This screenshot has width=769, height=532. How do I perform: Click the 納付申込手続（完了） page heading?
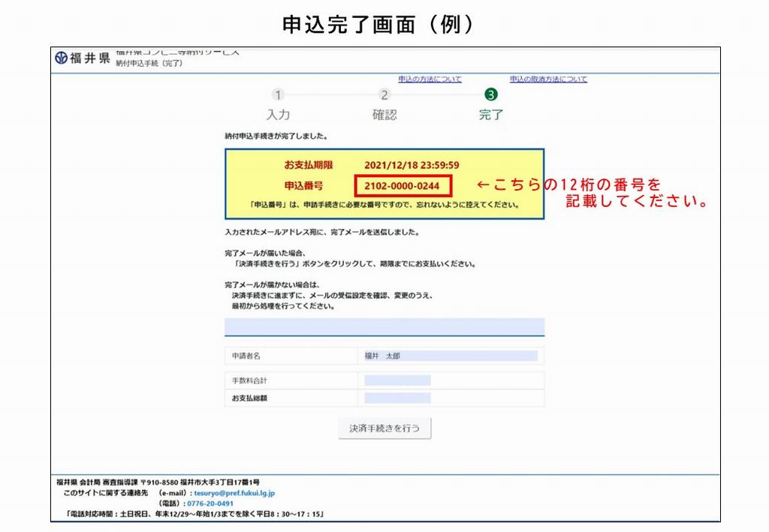tap(149, 64)
